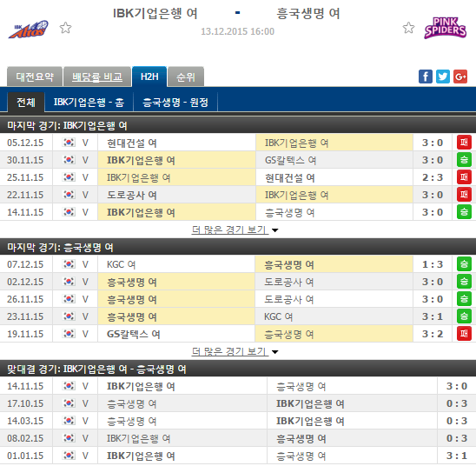Select the IBK기업은행 - 홈 filter
Screen dimensions: 476x466
click(x=89, y=102)
